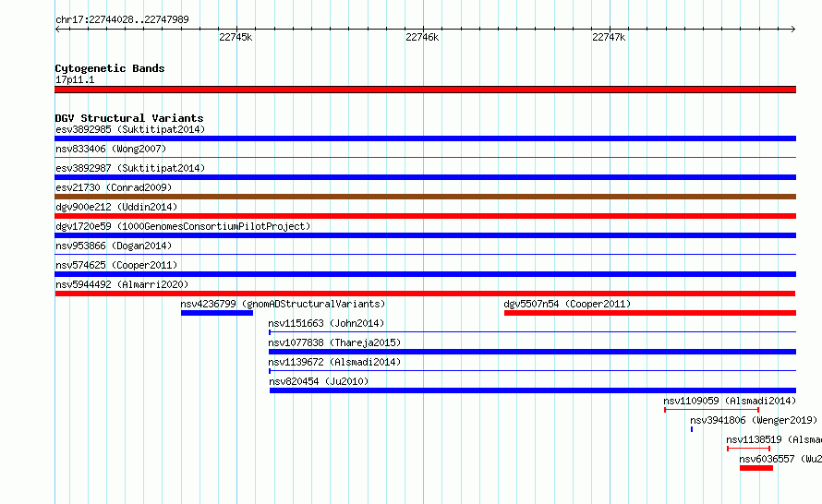The width and height of the screenshot is (822, 504).
Task: Click the esv21730 (Conrad2009) label
Action: click(114, 187)
